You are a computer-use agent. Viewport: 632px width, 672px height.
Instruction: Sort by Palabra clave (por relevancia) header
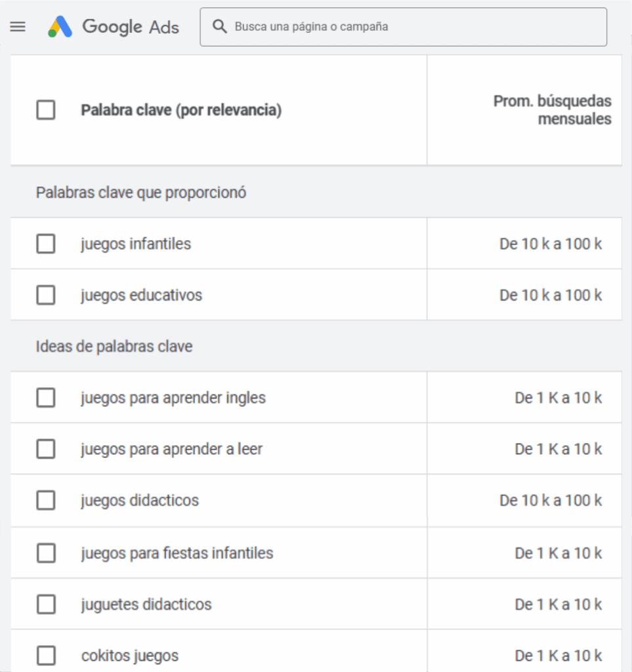[181, 110]
